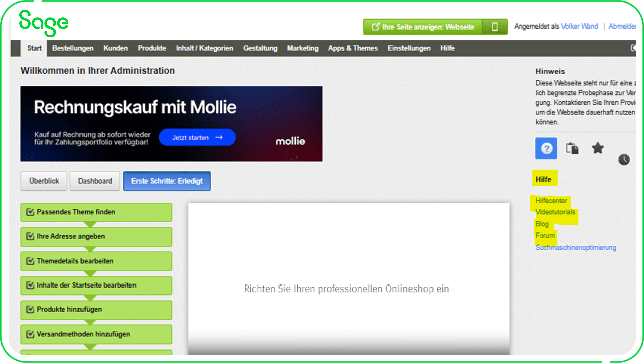Open Inhalt / Kategorien menu
The width and height of the screenshot is (644, 363).
205,48
